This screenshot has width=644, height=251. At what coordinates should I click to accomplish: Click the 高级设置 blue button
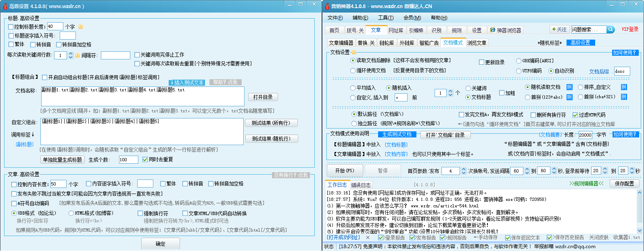click(x=580, y=42)
